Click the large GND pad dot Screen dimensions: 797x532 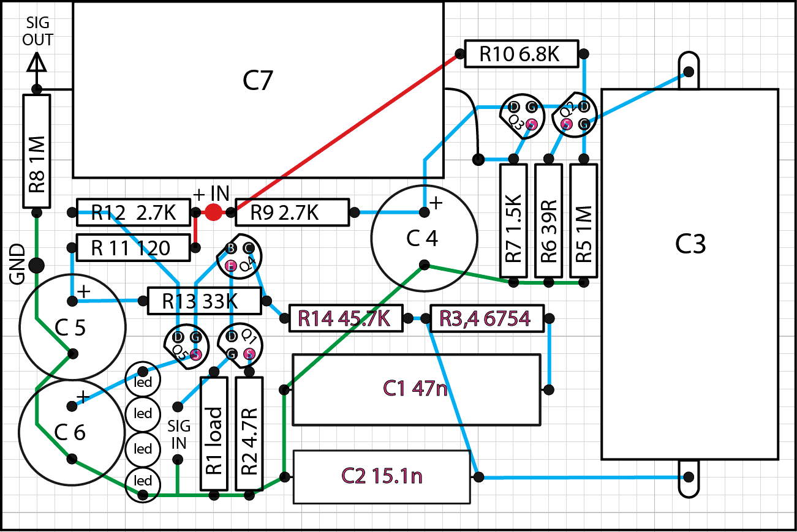pyautogui.click(x=37, y=265)
